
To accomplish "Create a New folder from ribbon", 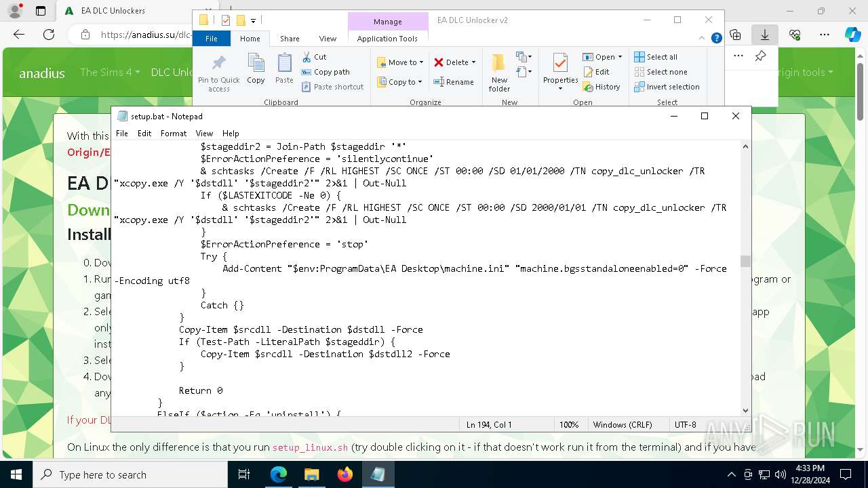I will click(x=499, y=73).
